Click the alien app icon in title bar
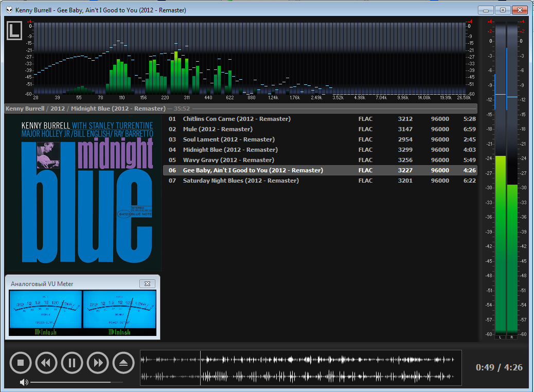Image resolution: width=534 pixels, height=392 pixels. pos(9,10)
